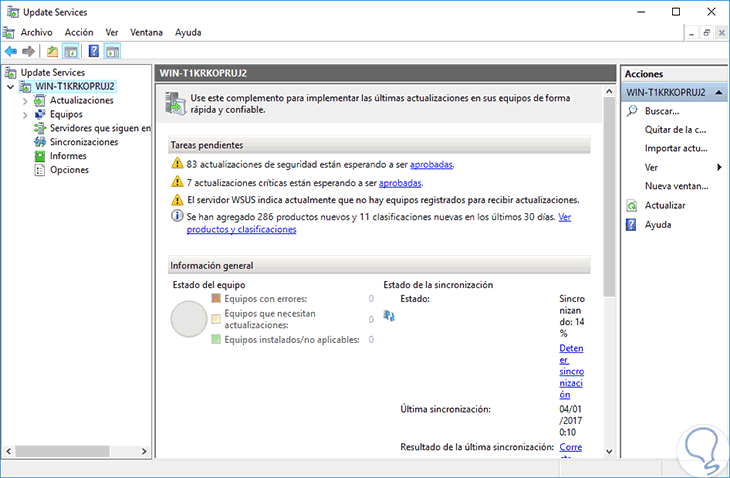Click the warning icon beside El servidor WSUS
Image resolution: width=730 pixels, height=478 pixels.
click(x=177, y=200)
